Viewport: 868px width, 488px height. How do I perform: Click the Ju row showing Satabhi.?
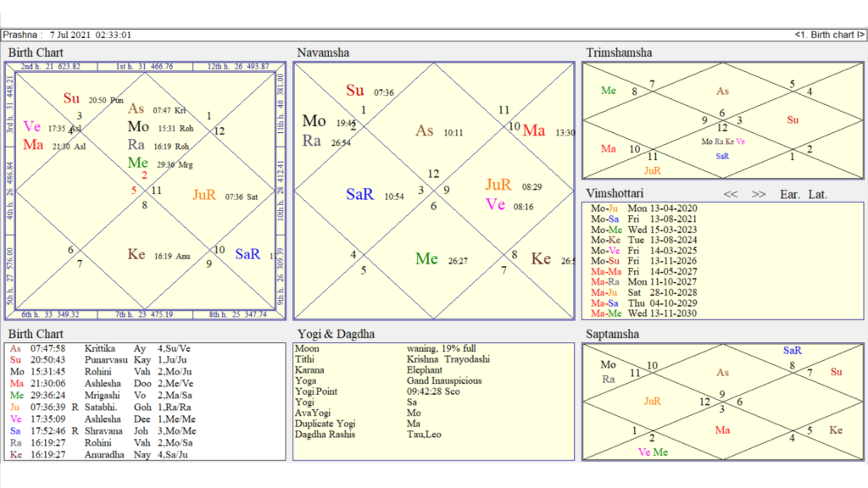coord(101,408)
